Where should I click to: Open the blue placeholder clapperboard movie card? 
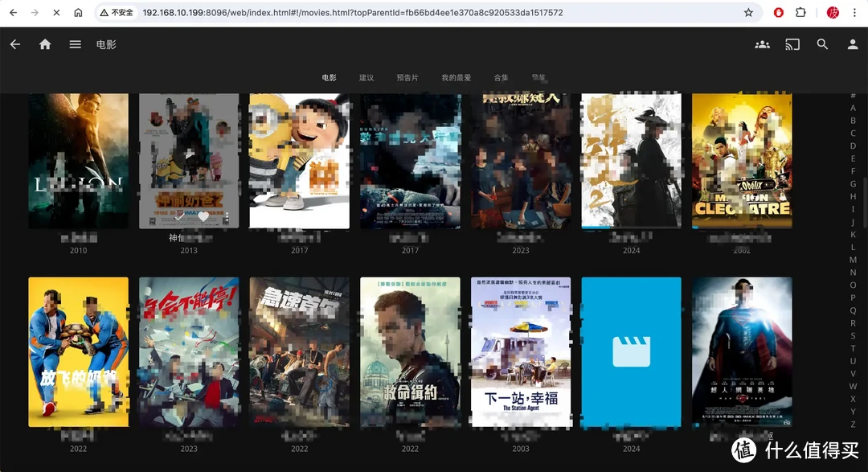(x=631, y=351)
